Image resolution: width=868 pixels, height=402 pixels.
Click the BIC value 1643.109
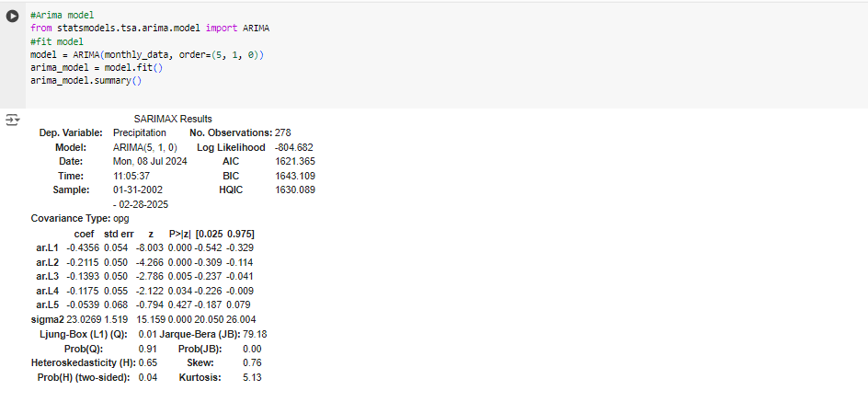pyautogui.click(x=294, y=176)
